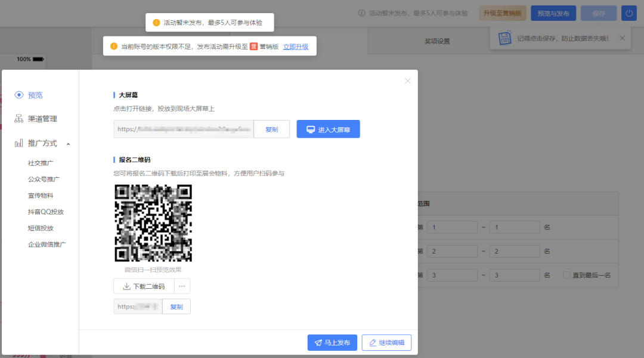This screenshot has height=358, width=644.
Task: Click the info icon in top bar
Action: pos(361,13)
